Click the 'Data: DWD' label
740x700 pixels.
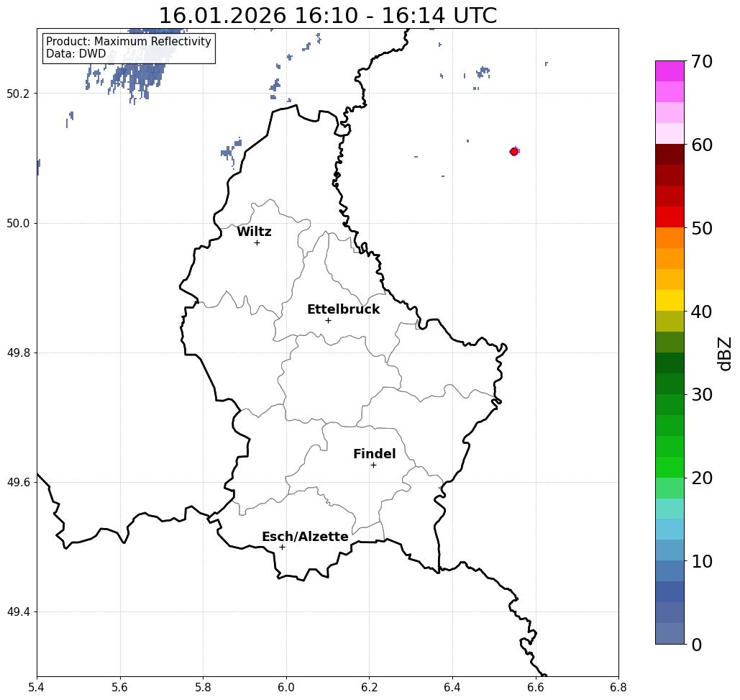[x=76, y=54]
